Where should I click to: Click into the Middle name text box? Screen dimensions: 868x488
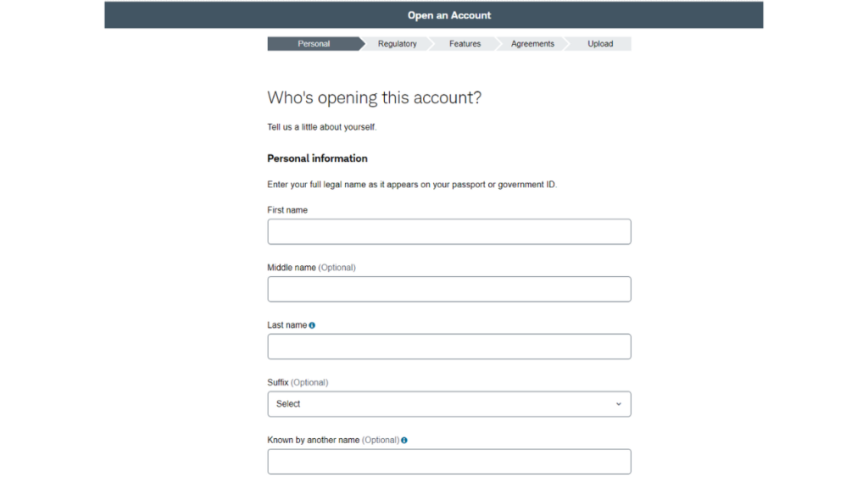coord(449,289)
